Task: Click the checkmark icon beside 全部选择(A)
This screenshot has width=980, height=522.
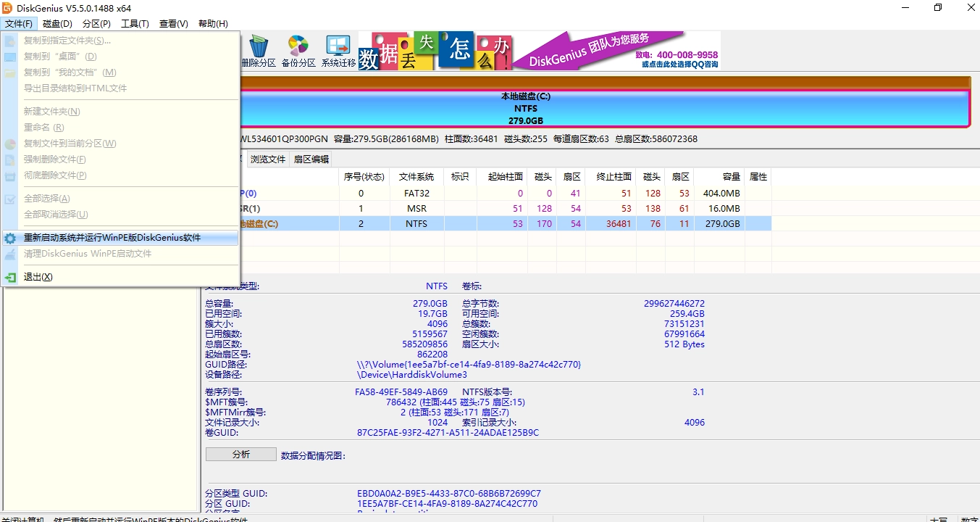Action: tap(10, 199)
